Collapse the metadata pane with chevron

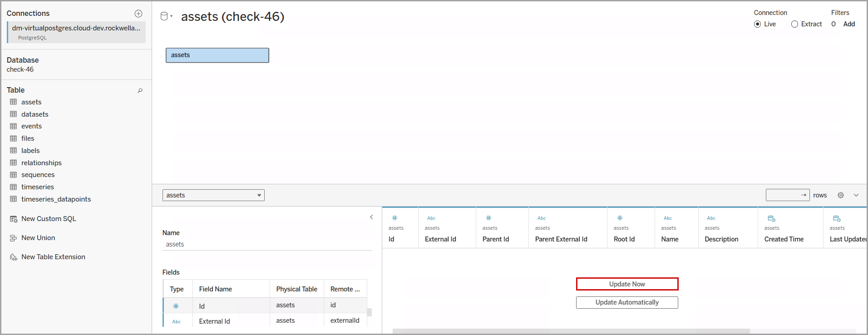[371, 217]
